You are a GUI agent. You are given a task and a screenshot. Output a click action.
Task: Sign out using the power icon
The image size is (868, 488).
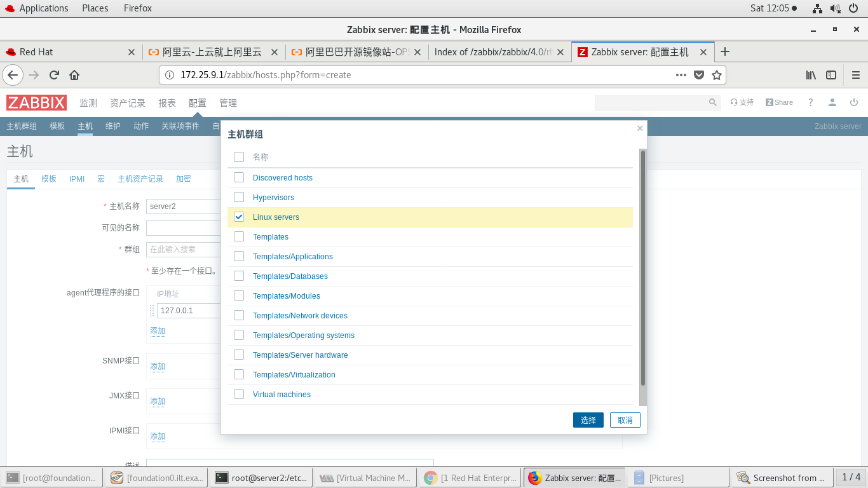click(x=854, y=102)
